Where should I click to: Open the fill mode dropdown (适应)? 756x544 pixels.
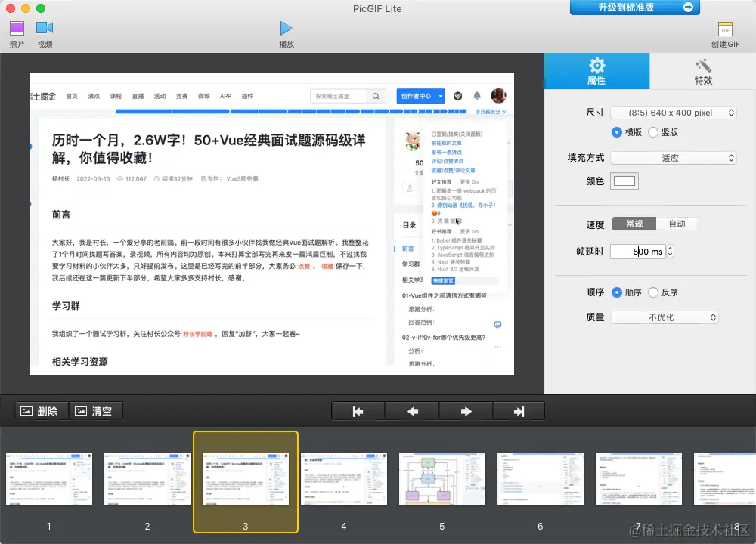point(673,158)
